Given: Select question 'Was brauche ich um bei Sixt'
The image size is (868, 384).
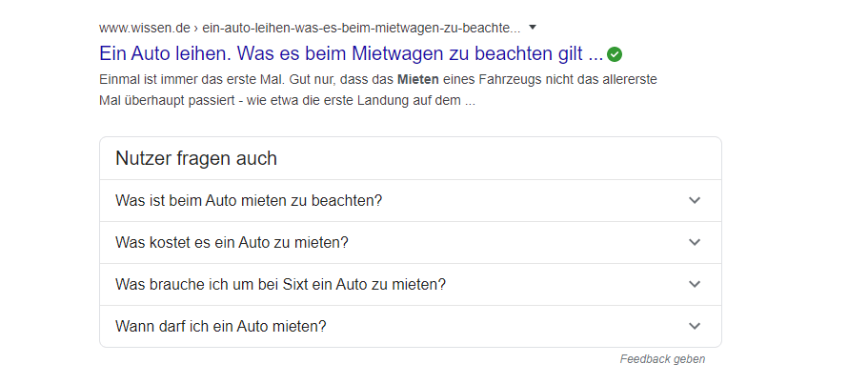Looking at the screenshot, I should click(411, 284).
